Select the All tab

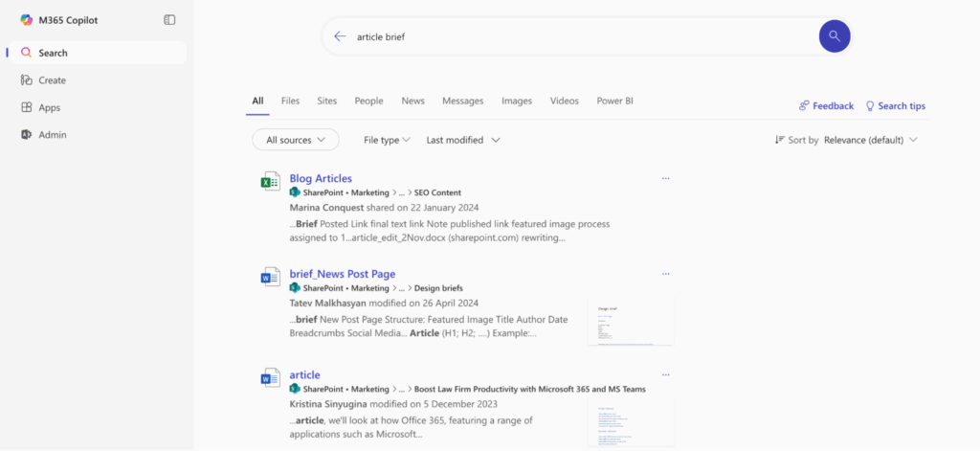(x=257, y=101)
